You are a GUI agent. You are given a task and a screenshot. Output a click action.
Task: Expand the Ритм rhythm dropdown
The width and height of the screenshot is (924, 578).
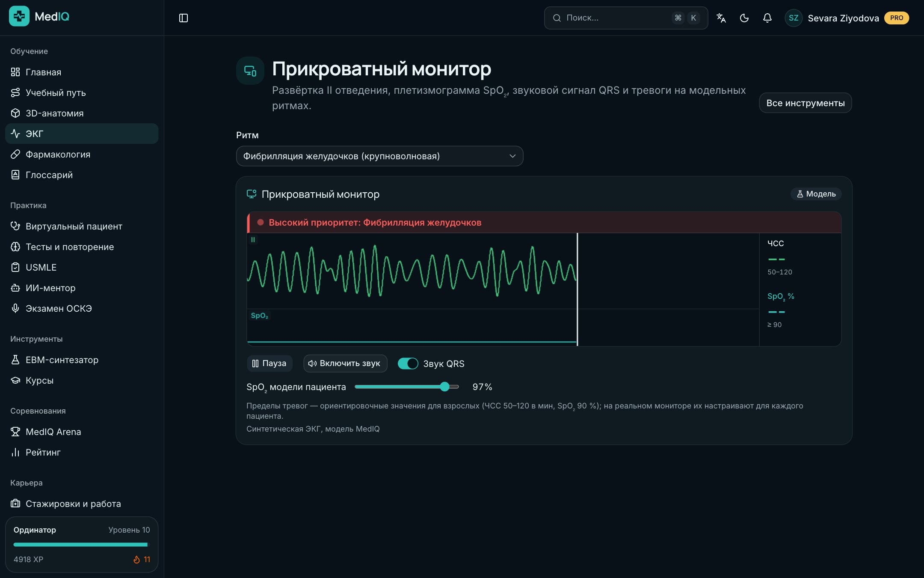pos(379,156)
